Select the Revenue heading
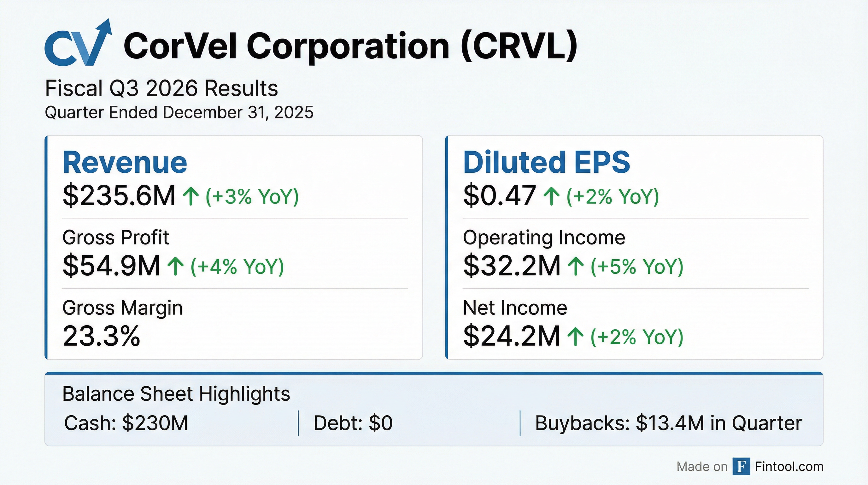 [x=125, y=163]
